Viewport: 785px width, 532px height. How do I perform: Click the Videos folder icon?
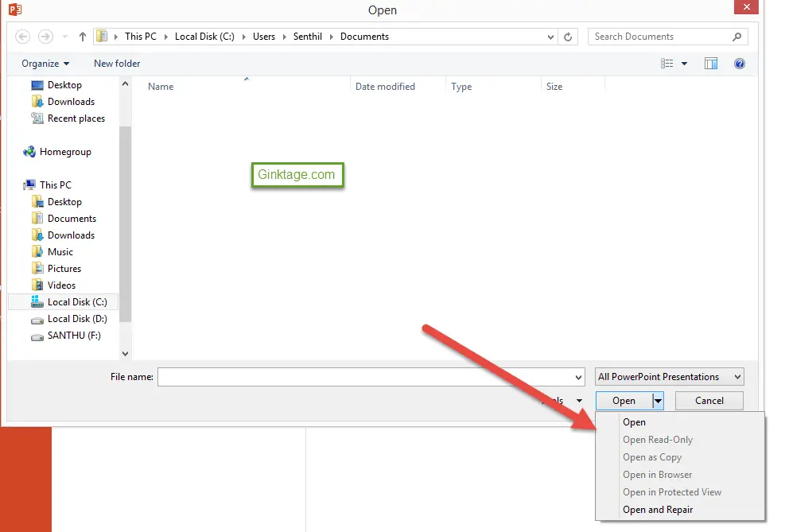tap(37, 285)
